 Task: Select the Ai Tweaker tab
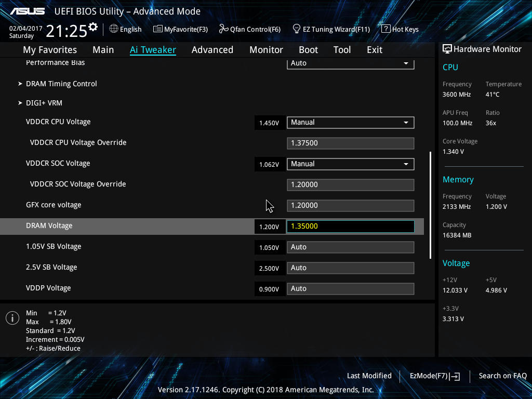point(153,50)
